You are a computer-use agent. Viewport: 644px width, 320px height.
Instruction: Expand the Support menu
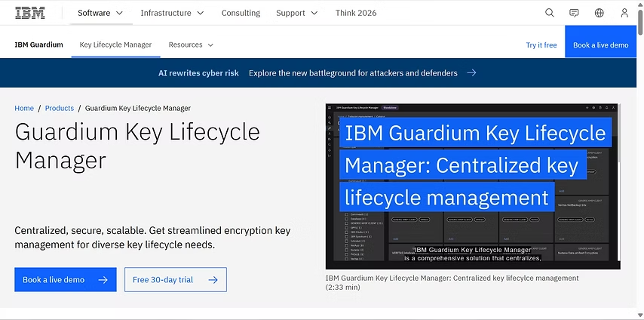(x=297, y=13)
